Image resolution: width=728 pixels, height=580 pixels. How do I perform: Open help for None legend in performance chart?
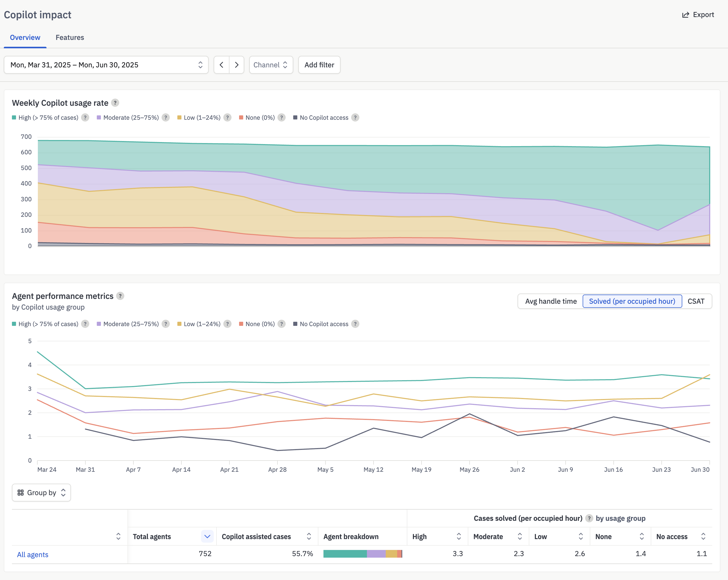(x=281, y=324)
